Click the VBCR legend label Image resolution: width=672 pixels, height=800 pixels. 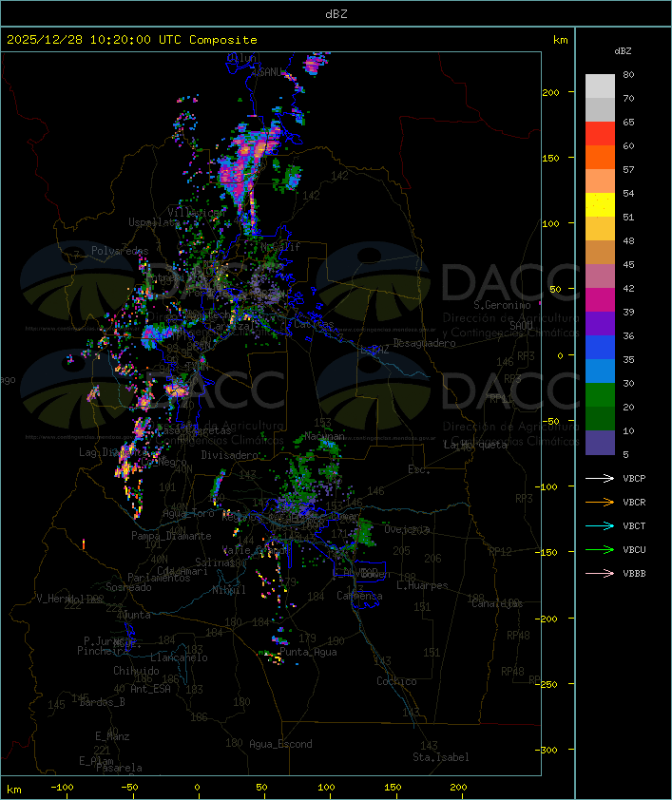click(634, 502)
